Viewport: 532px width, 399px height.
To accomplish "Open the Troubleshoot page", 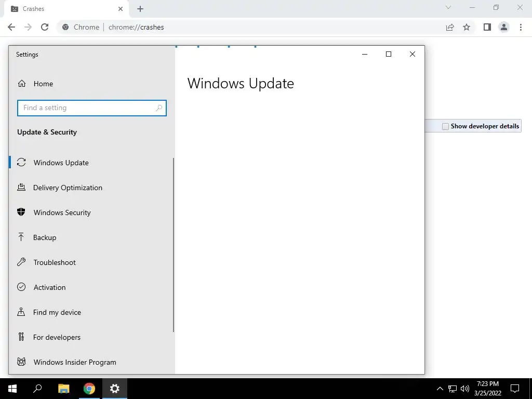I will pyautogui.click(x=91, y=262).
